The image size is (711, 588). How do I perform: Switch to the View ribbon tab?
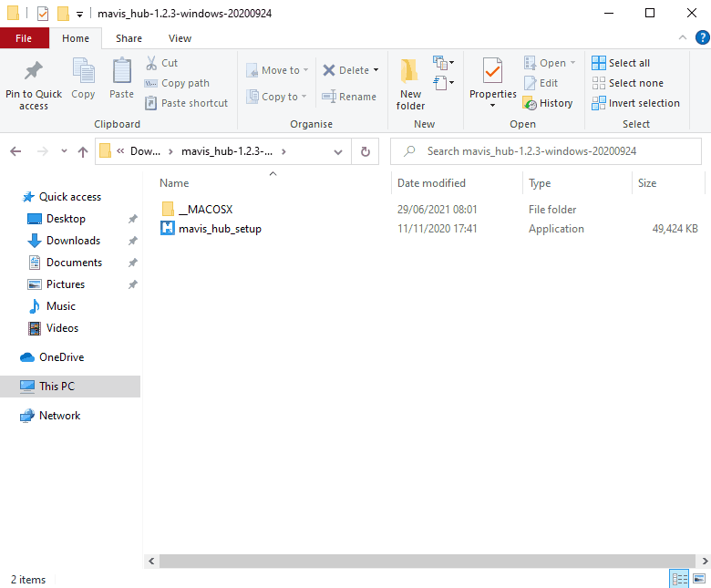coord(180,38)
